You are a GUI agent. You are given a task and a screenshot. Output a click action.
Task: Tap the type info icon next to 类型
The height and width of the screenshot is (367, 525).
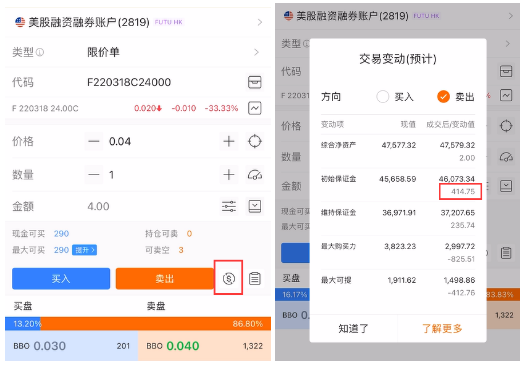point(40,52)
